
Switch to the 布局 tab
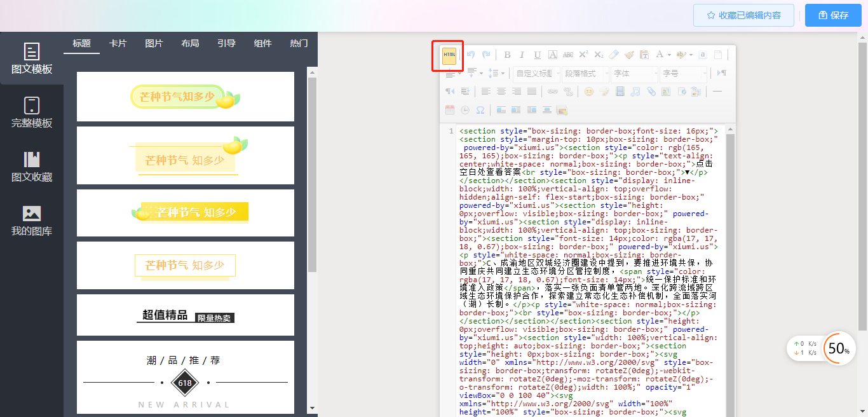190,43
